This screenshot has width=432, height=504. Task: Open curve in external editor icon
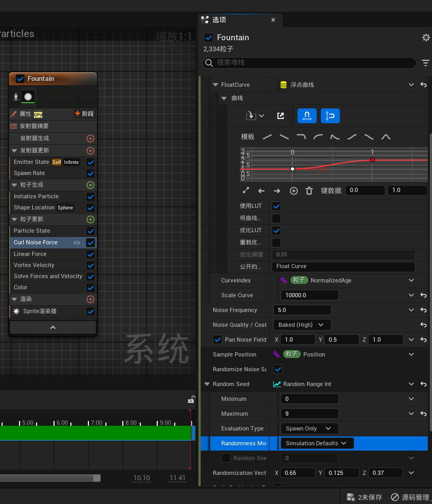click(281, 116)
